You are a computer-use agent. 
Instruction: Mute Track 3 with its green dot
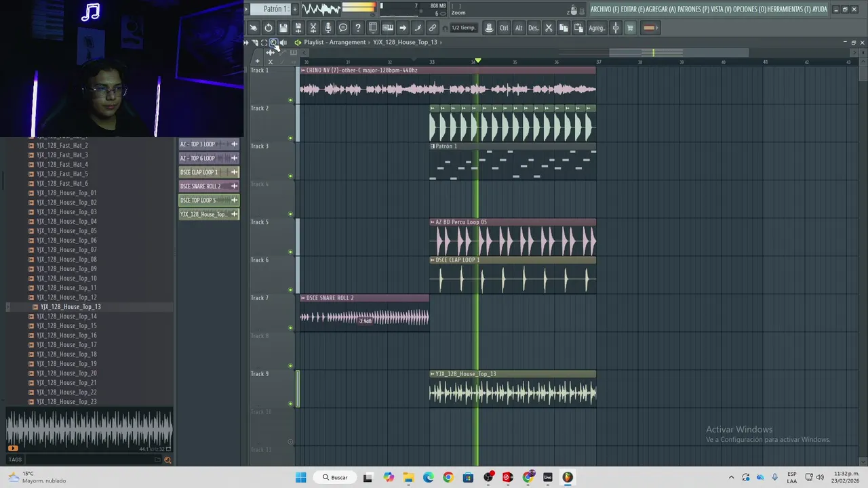290,176
